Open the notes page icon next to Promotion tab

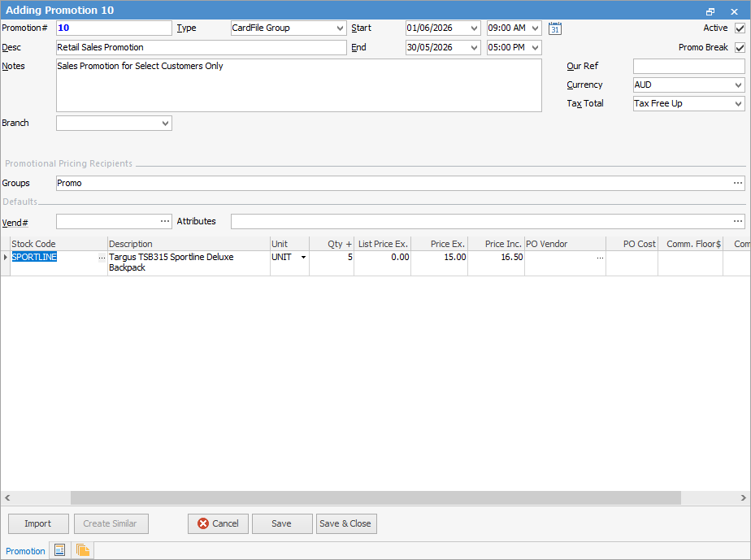[x=59, y=550]
